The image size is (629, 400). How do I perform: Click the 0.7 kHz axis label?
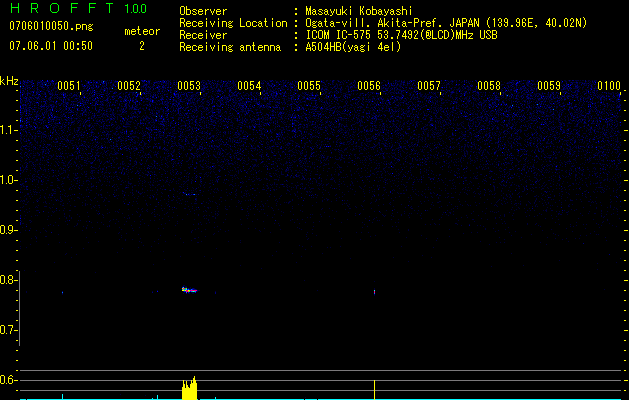point(8,330)
